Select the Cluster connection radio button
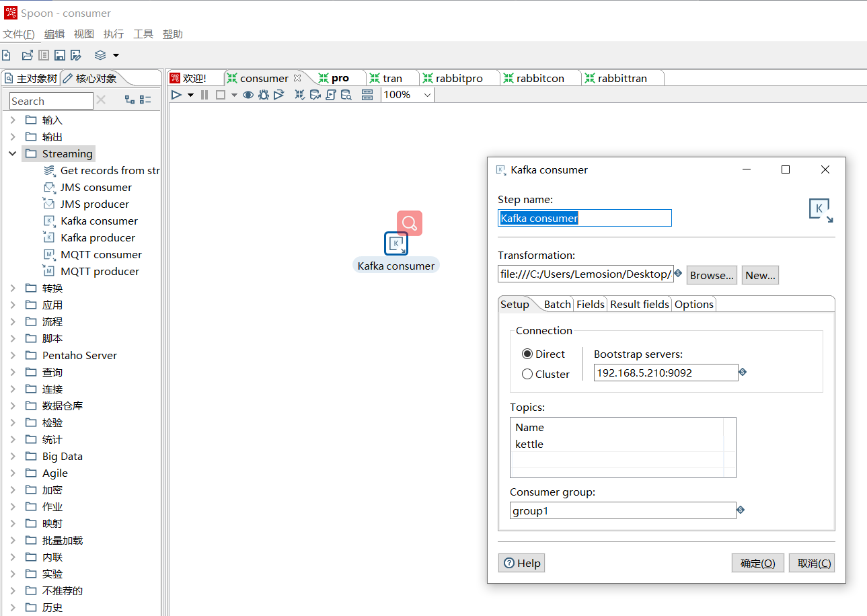The height and width of the screenshot is (616, 867). pos(527,374)
